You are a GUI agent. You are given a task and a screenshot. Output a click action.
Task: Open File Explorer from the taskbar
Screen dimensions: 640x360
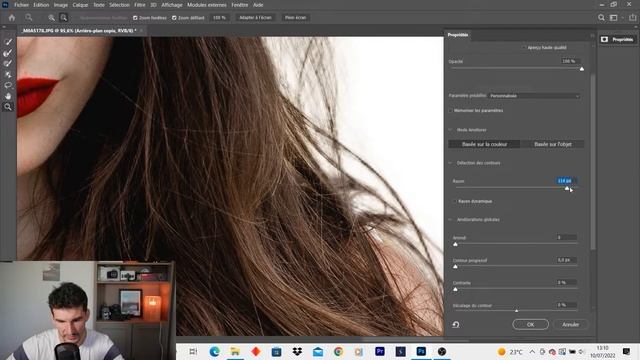point(235,351)
